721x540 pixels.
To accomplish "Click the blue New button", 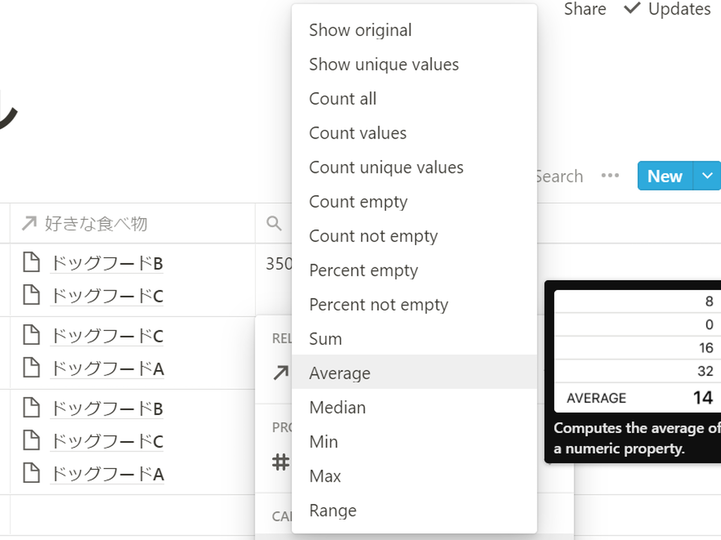I will (664, 176).
